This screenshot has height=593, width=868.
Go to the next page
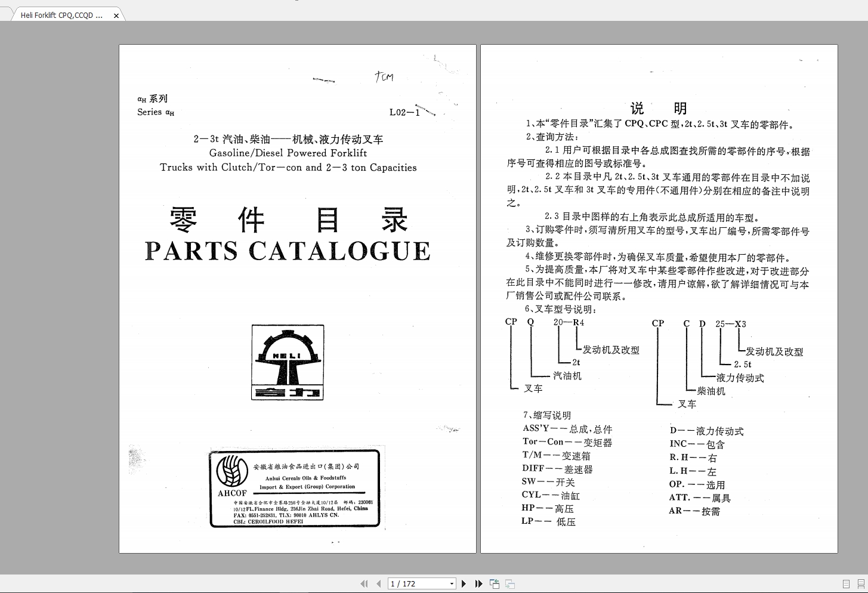464,583
